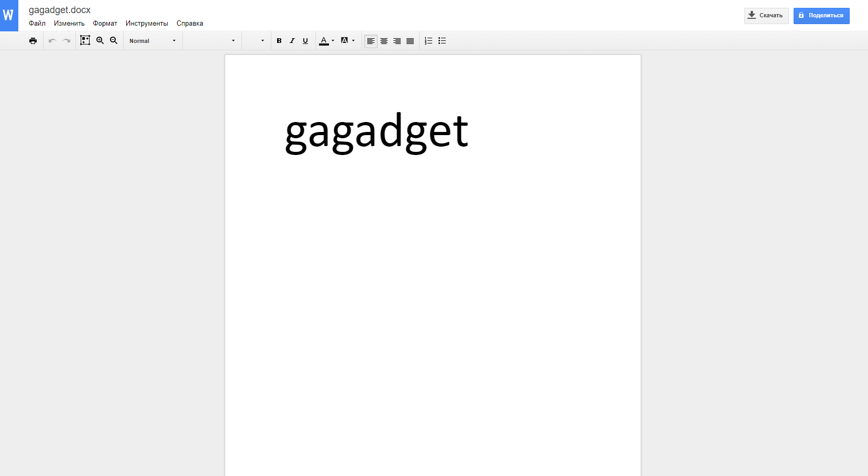Open the highlight color dropdown arrow
The height and width of the screenshot is (476, 868).
(354, 41)
